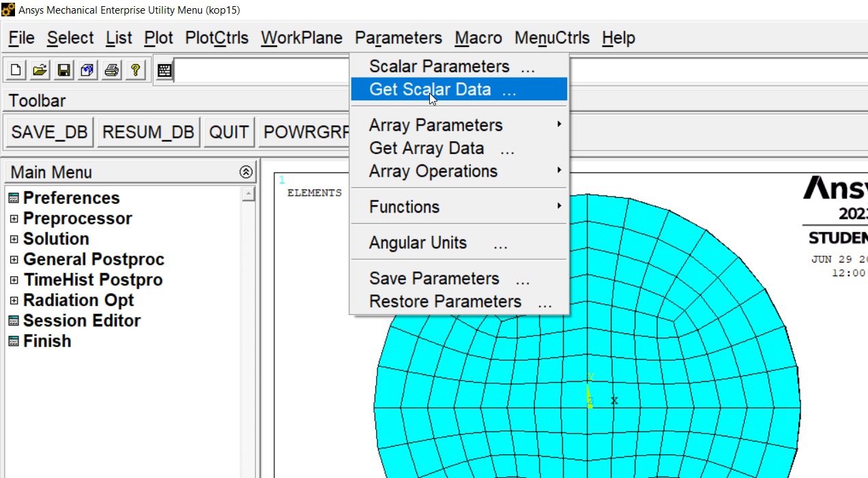
Task: Open the Help menu
Action: pyautogui.click(x=618, y=38)
